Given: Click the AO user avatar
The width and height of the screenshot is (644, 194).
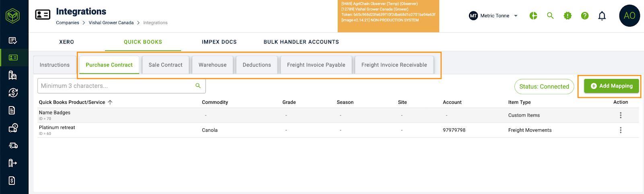Looking at the screenshot, I should (x=629, y=16).
